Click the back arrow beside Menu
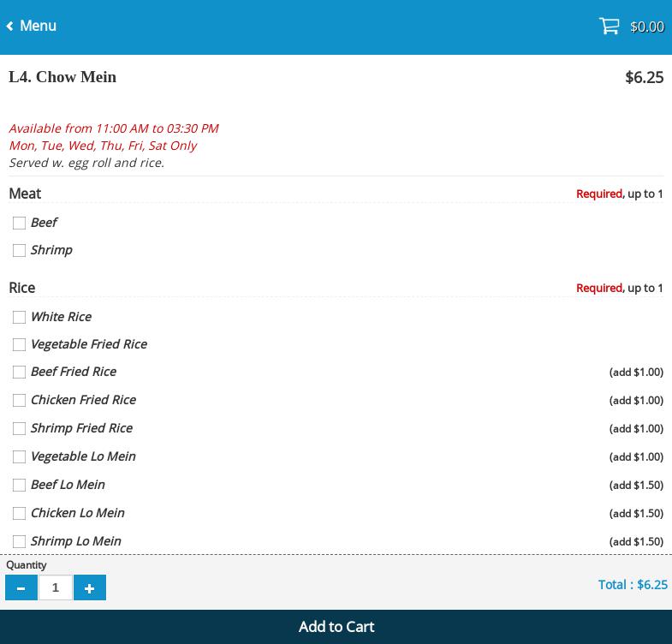The width and height of the screenshot is (672, 644). click(10, 27)
